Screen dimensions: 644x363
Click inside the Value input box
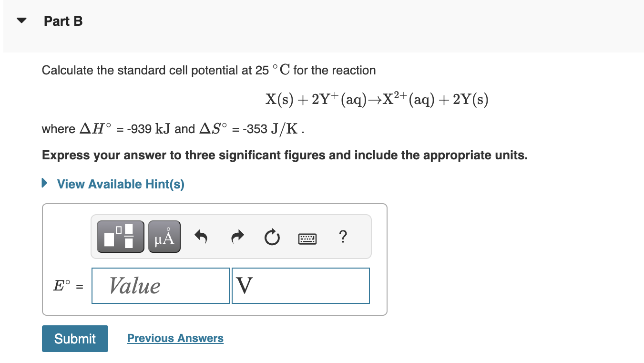(x=160, y=285)
